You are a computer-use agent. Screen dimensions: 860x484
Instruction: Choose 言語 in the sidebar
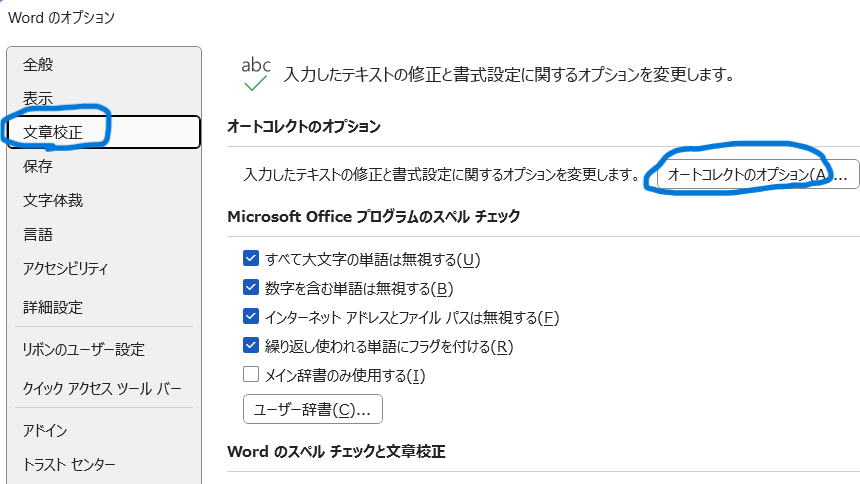pyautogui.click(x=38, y=234)
